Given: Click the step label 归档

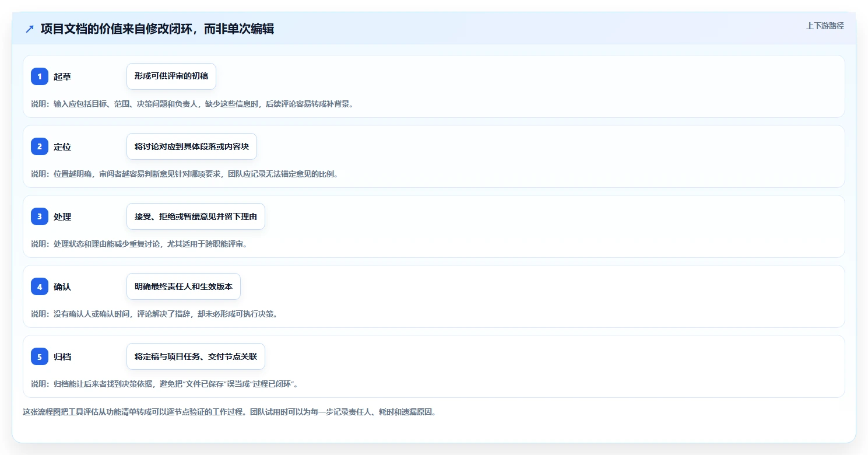Looking at the screenshot, I should click(x=62, y=356).
